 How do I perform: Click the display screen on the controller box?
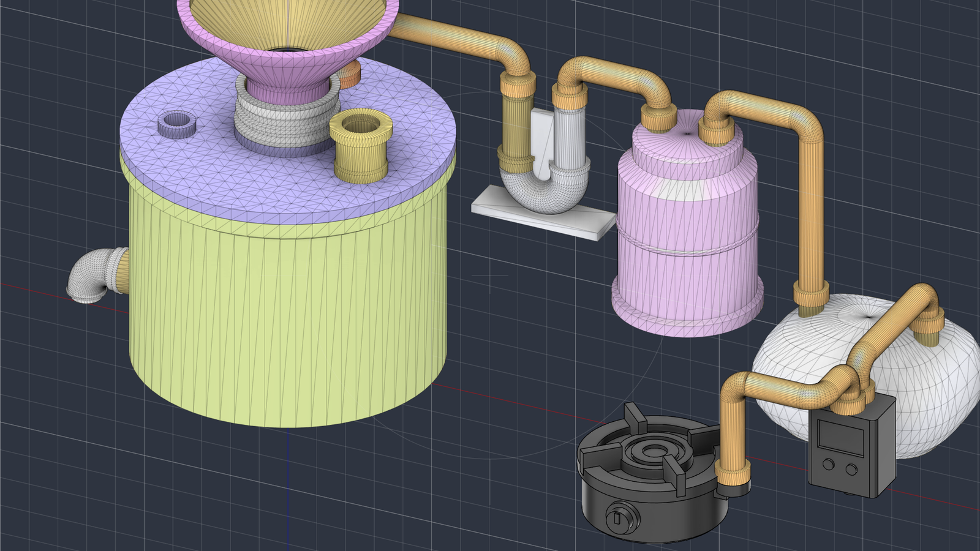(841, 437)
